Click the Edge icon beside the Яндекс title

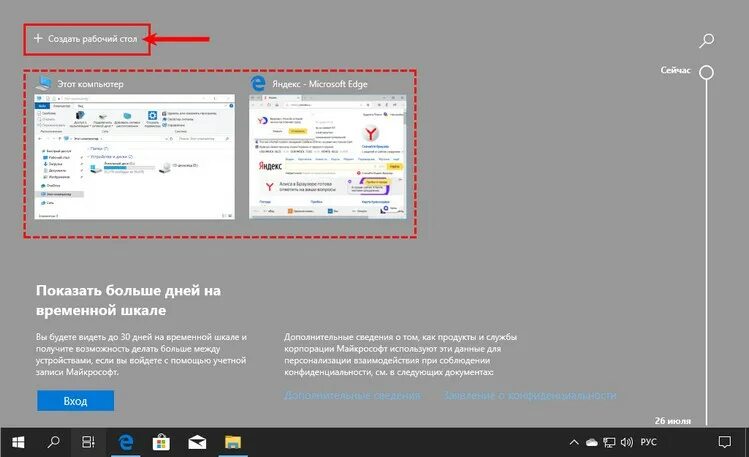258,84
